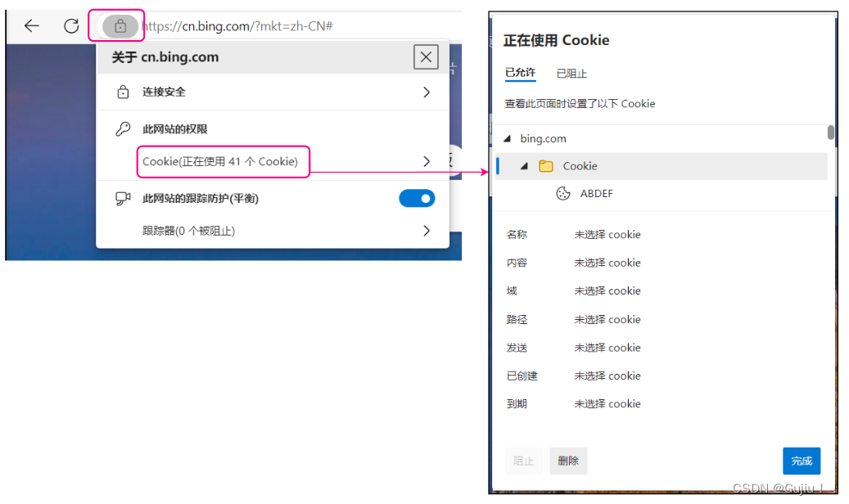The height and width of the screenshot is (504, 849).
Task: Click the cookie list scrollbar thumb
Action: (x=831, y=132)
